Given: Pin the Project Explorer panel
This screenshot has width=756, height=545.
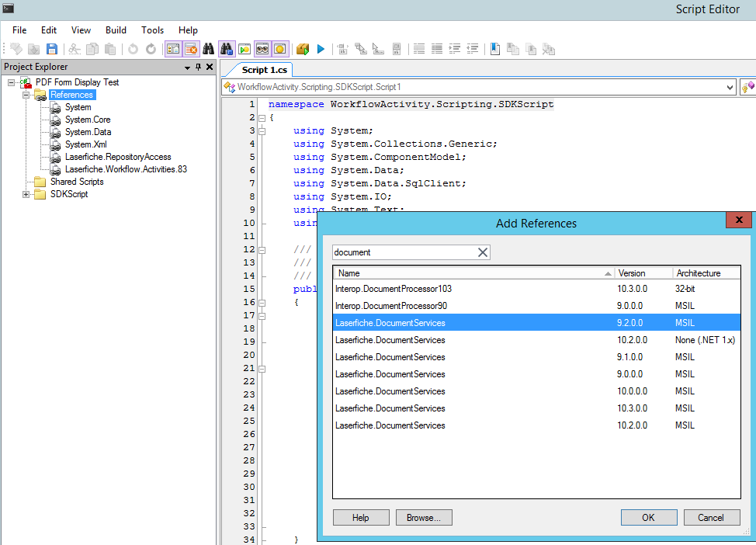Looking at the screenshot, I should [198, 67].
